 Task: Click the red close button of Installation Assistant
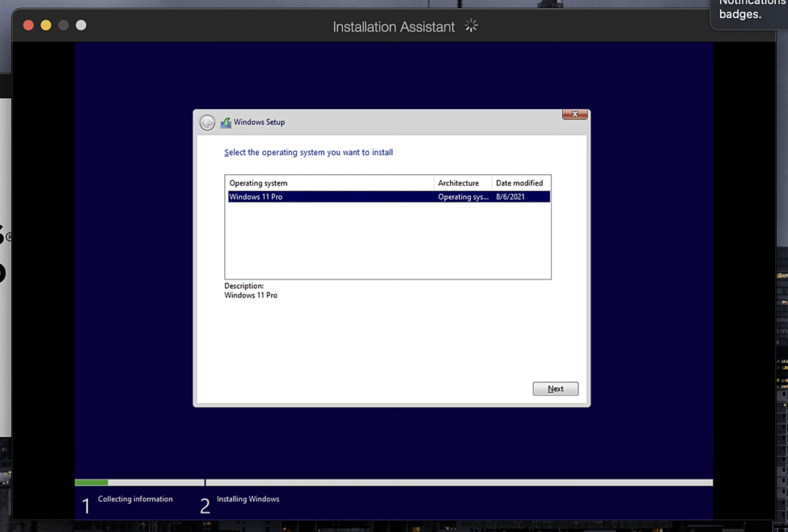28,25
